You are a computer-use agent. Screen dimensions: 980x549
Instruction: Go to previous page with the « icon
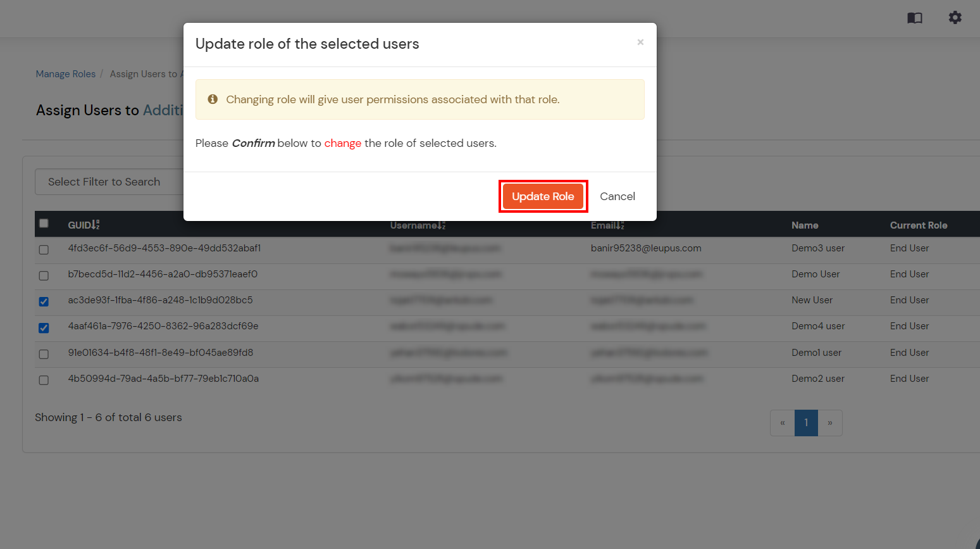[782, 422]
